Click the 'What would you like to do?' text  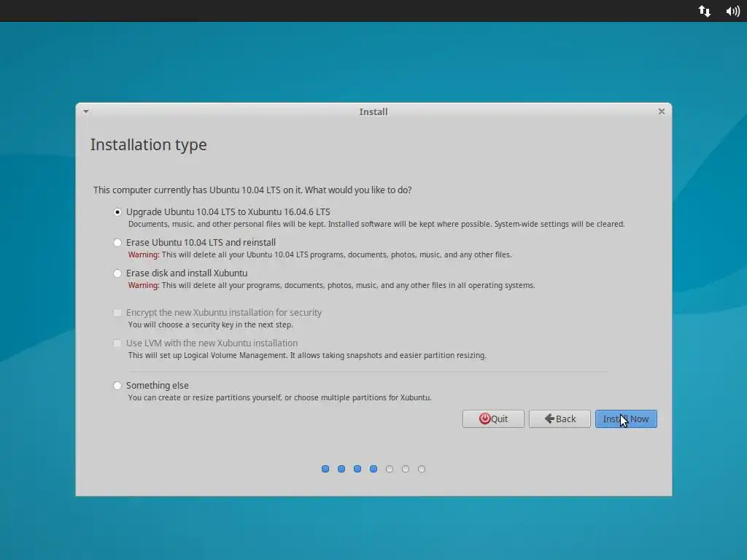coord(358,190)
